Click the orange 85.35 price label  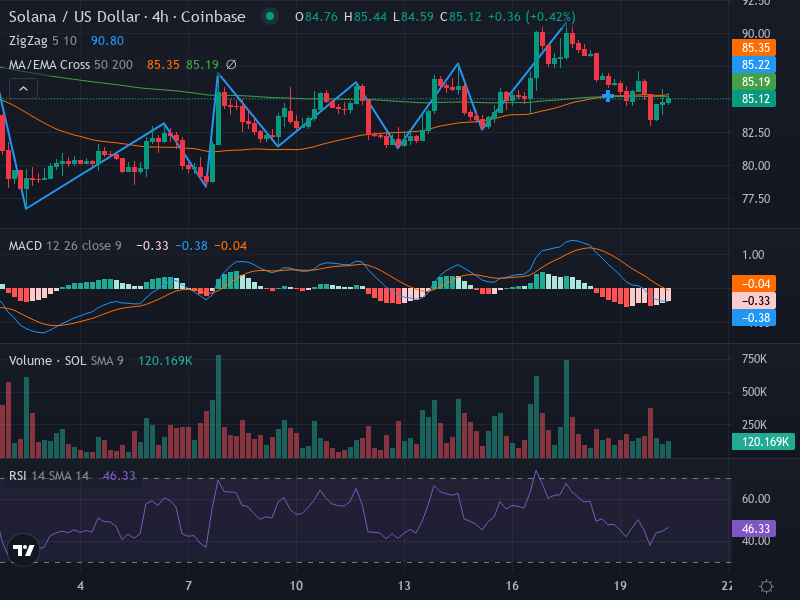754,48
